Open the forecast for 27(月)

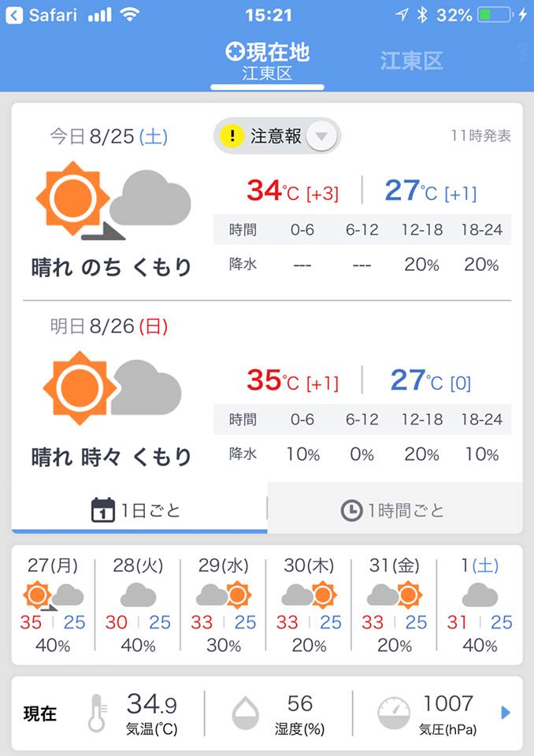point(53,604)
